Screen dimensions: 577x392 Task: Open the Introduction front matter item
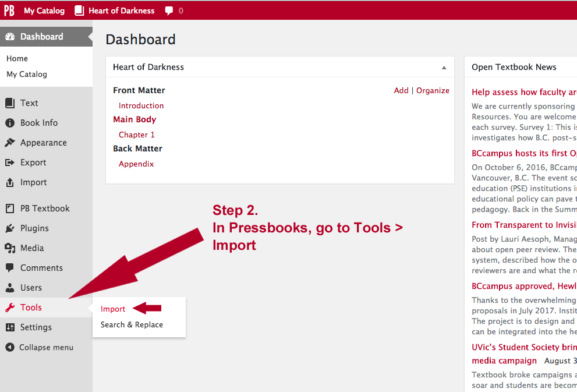(141, 105)
